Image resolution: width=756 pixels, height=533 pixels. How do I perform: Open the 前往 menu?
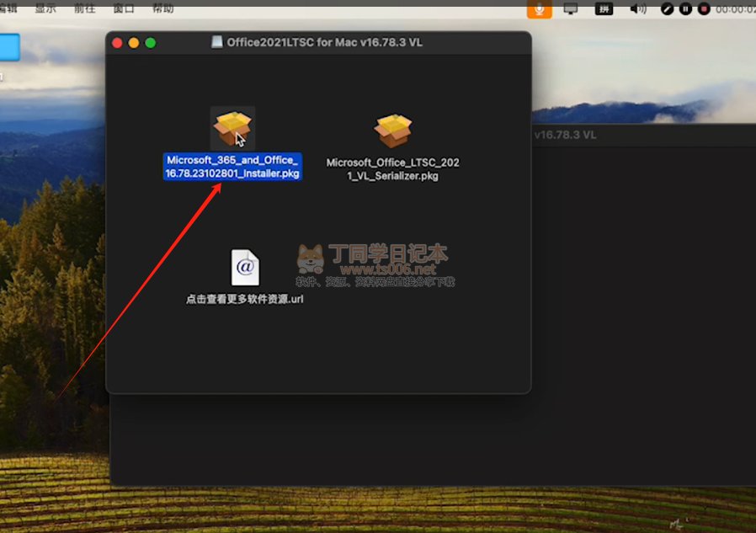[85, 8]
